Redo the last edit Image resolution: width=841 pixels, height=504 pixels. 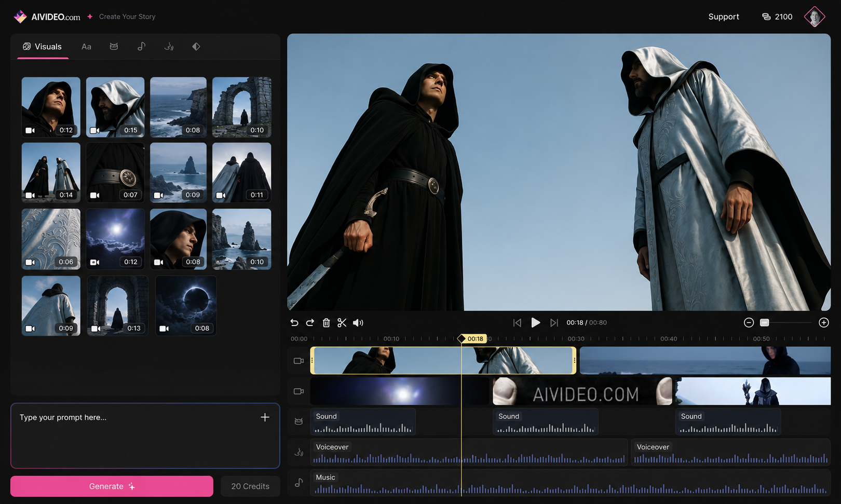point(310,323)
